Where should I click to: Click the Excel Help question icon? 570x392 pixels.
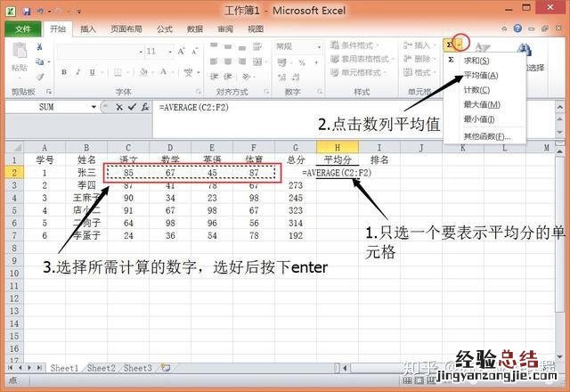(x=518, y=29)
